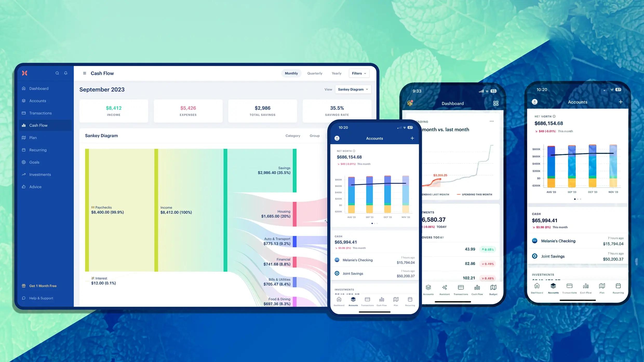The width and height of the screenshot is (644, 362).
Task: Select the Monthly view toggle
Action: (291, 73)
